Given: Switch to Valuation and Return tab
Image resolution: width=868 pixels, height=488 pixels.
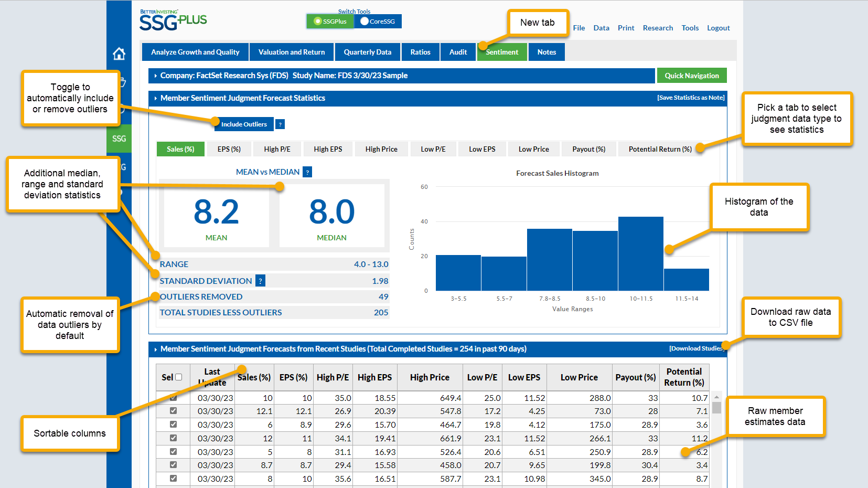Looking at the screenshot, I should pos(292,52).
